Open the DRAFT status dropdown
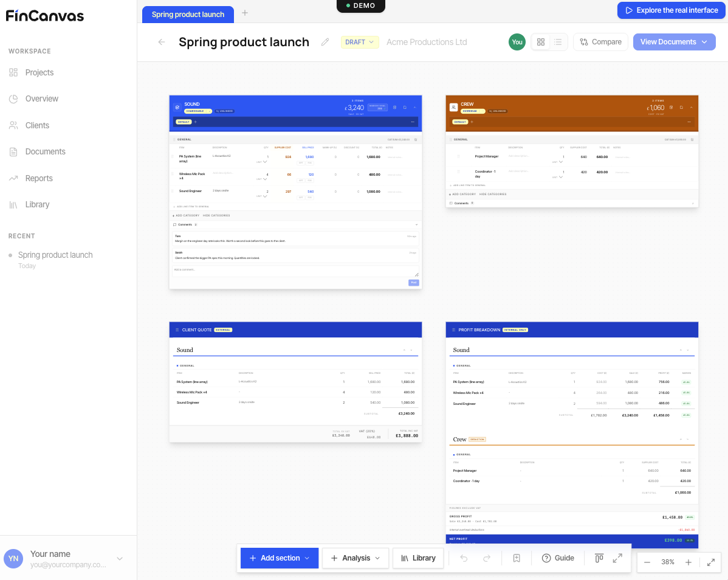 (x=360, y=42)
